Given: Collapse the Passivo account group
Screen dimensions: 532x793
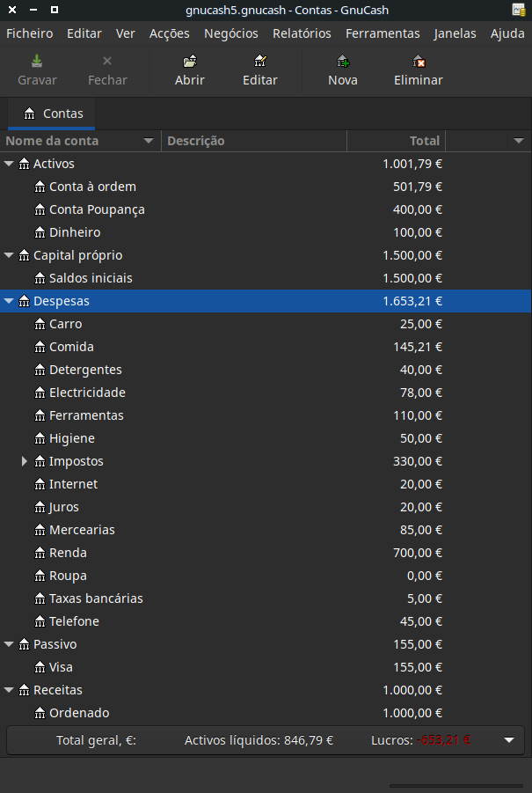Looking at the screenshot, I should (9, 644).
